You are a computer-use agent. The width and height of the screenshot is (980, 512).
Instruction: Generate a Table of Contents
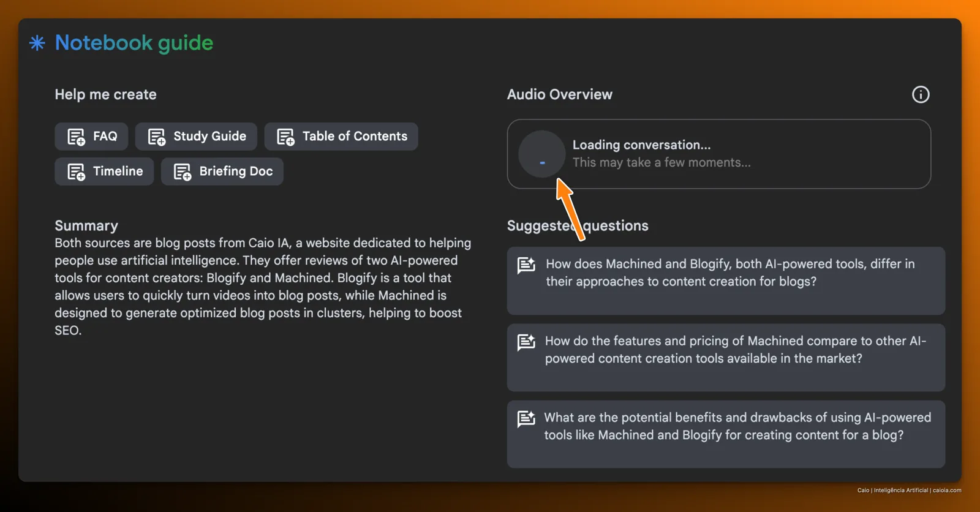point(341,137)
